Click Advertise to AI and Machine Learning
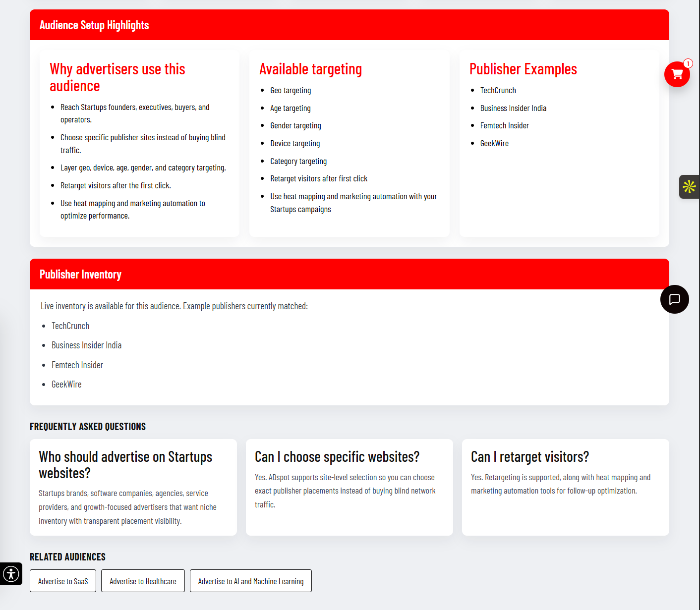 tap(251, 581)
